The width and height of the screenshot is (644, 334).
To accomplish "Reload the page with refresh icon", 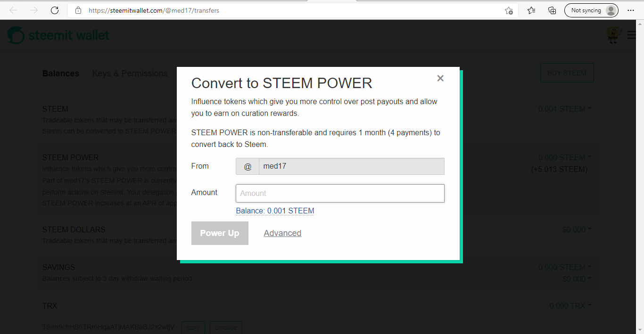I will pyautogui.click(x=55, y=10).
